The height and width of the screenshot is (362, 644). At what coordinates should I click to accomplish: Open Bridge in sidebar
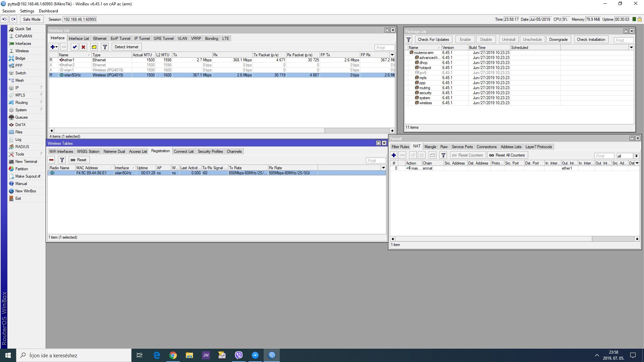tap(20, 58)
